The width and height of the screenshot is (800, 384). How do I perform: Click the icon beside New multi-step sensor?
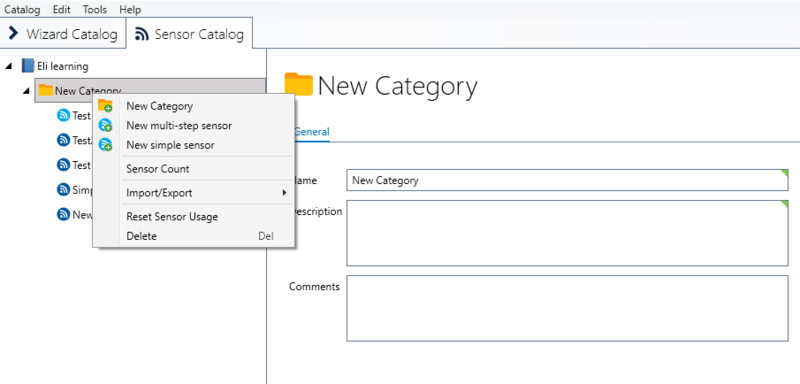[x=105, y=125]
